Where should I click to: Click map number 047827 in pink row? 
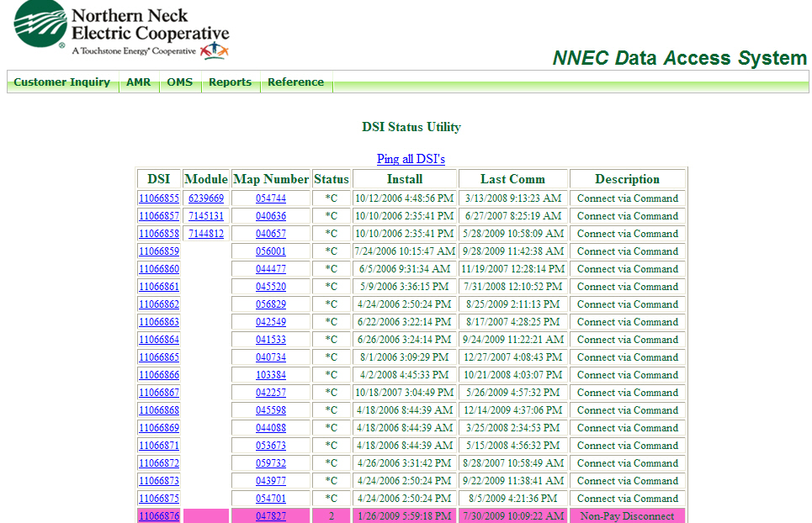[x=271, y=516]
